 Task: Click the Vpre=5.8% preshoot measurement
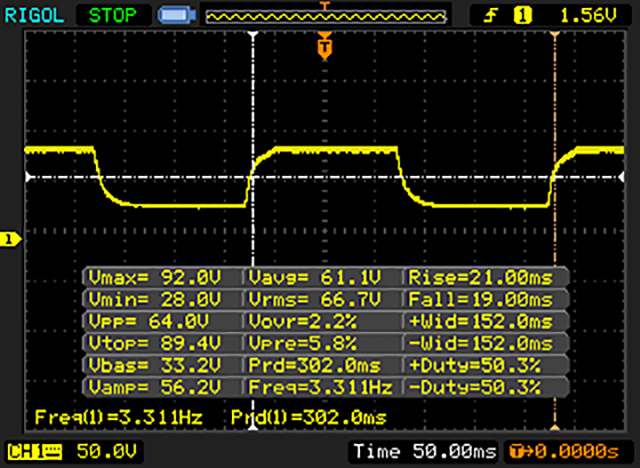[x=302, y=343]
